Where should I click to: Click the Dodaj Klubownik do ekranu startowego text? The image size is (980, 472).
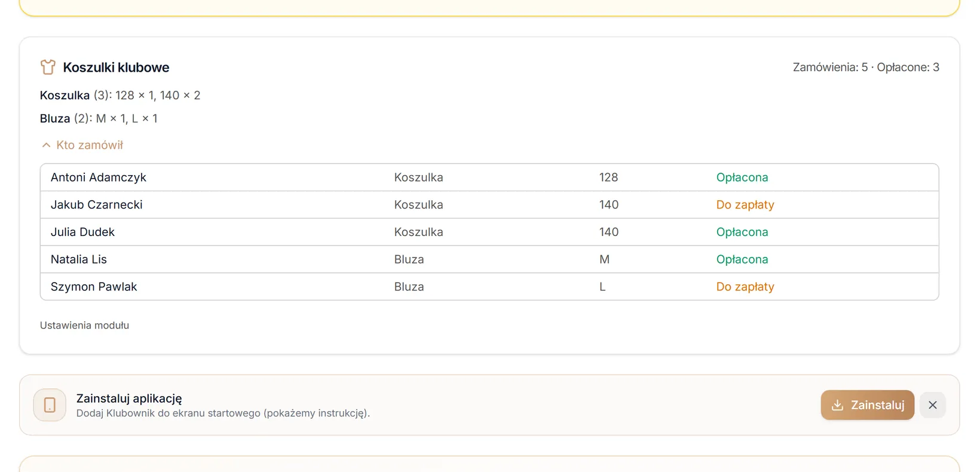click(x=223, y=413)
